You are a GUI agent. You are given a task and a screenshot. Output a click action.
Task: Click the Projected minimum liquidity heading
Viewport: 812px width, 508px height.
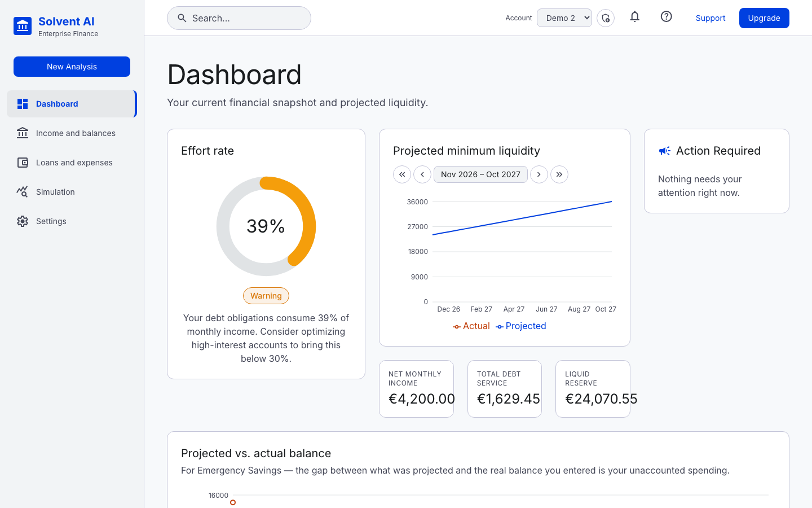tap(466, 151)
